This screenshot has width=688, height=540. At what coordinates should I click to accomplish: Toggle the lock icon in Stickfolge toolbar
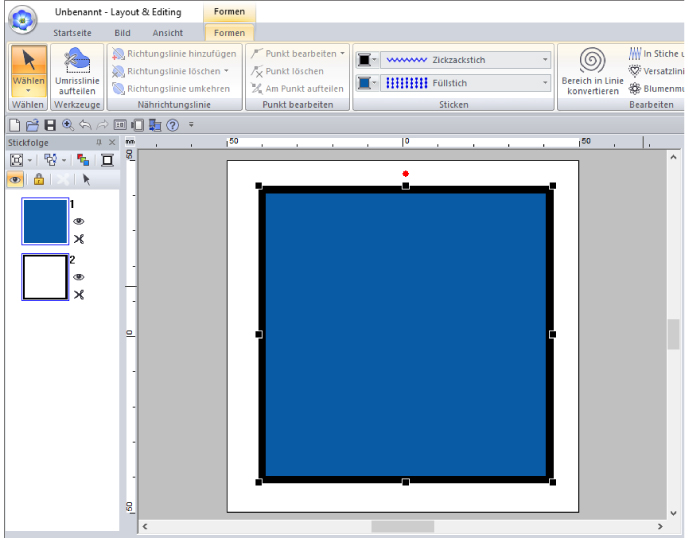point(39,179)
